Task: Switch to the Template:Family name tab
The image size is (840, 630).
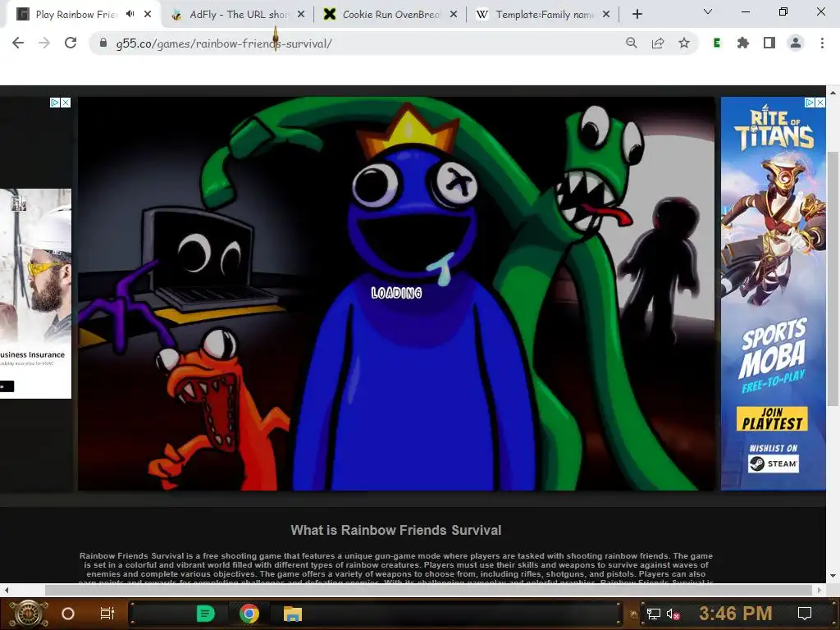Action: [545, 15]
